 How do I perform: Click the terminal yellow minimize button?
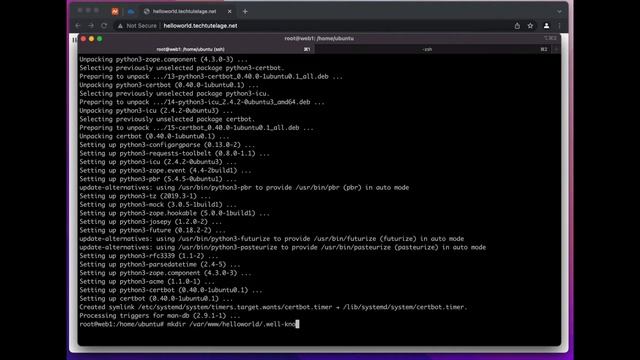point(91,39)
